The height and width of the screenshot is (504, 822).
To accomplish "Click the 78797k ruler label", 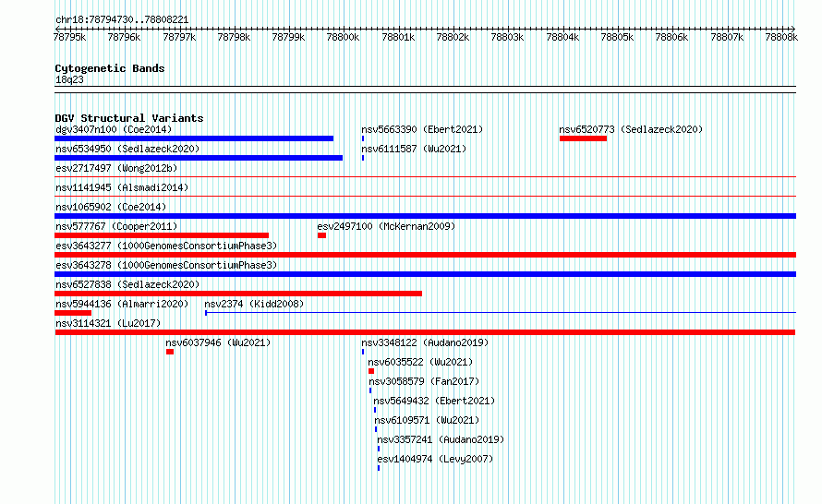I will (179, 37).
